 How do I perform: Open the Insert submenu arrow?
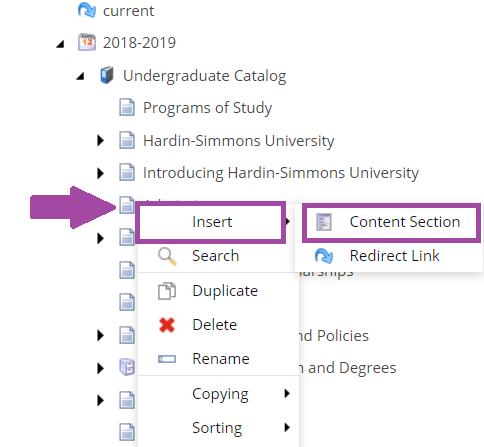coord(288,221)
